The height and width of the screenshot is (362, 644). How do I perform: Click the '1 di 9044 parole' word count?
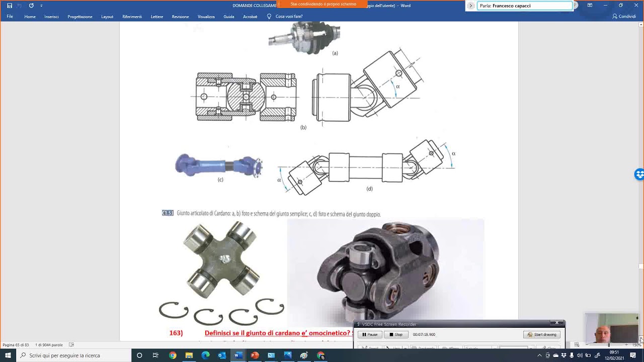pyautogui.click(x=49, y=345)
